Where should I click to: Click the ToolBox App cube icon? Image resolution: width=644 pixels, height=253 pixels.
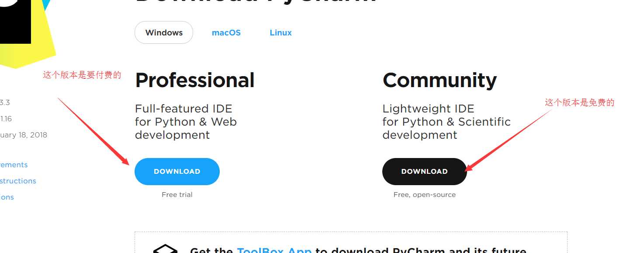[165, 249]
